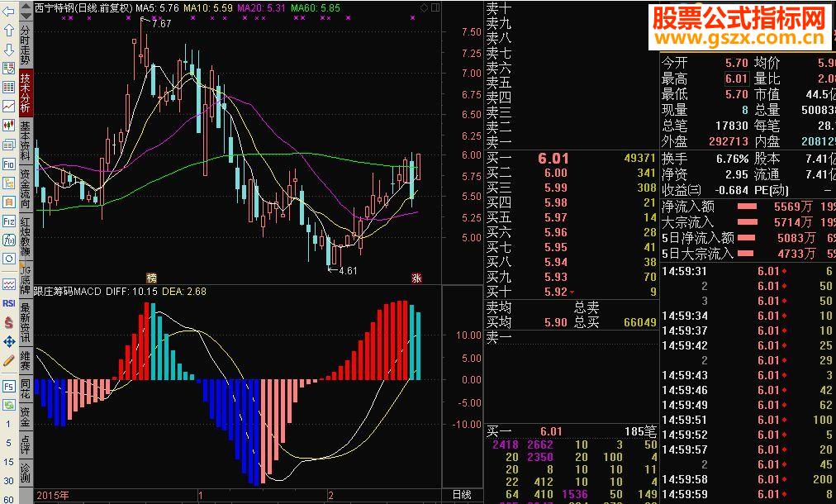
Task: Click the diamond icon at chart top-right
Action: pyautogui.click(x=425, y=7)
